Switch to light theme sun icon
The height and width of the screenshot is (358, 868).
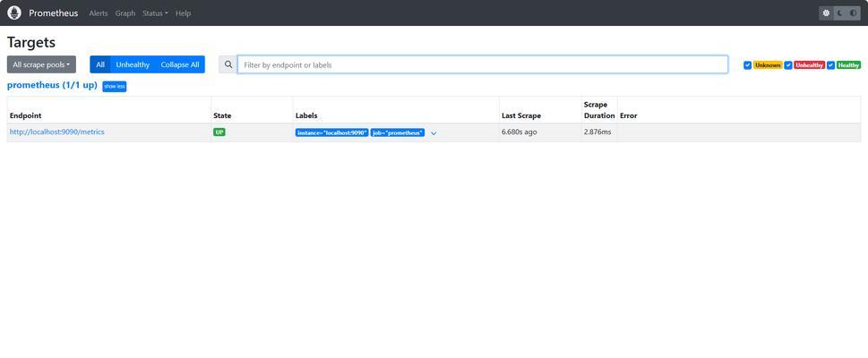tap(826, 13)
